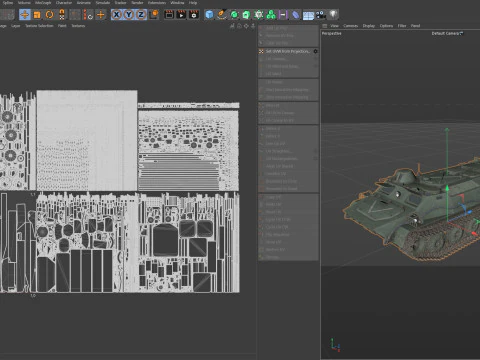Select the Scale tool icon
The width and height of the screenshot is (480, 360).
click(x=37, y=15)
